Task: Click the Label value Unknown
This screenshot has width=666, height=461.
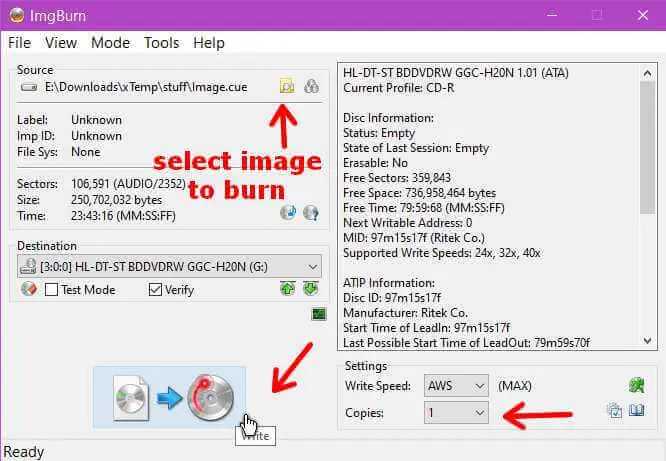Action: click(x=96, y=120)
